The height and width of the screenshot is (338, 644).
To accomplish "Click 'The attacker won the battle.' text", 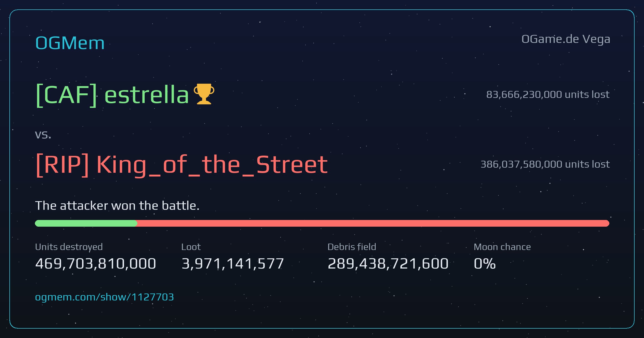I will pyautogui.click(x=117, y=206).
